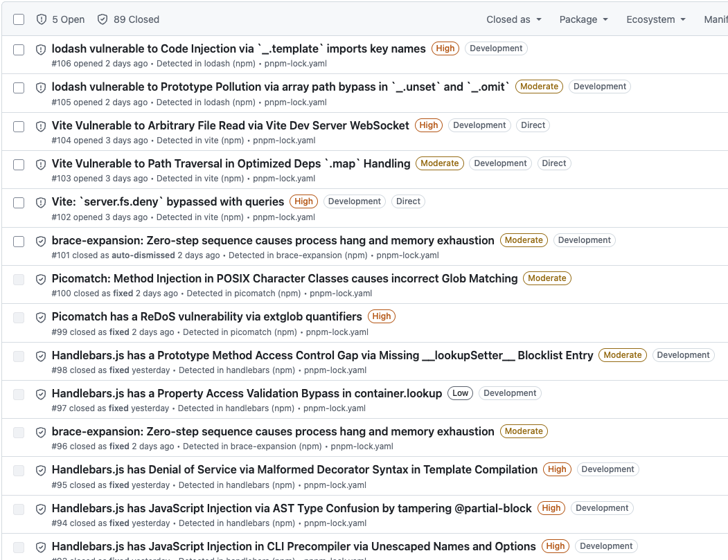Select the alert icon next to the Vite WebSocket alert
The height and width of the screenshot is (560, 728).
(41, 125)
